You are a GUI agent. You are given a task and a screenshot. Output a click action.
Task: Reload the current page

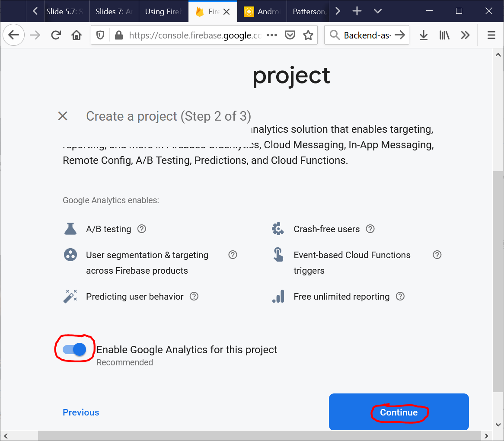pyautogui.click(x=56, y=35)
